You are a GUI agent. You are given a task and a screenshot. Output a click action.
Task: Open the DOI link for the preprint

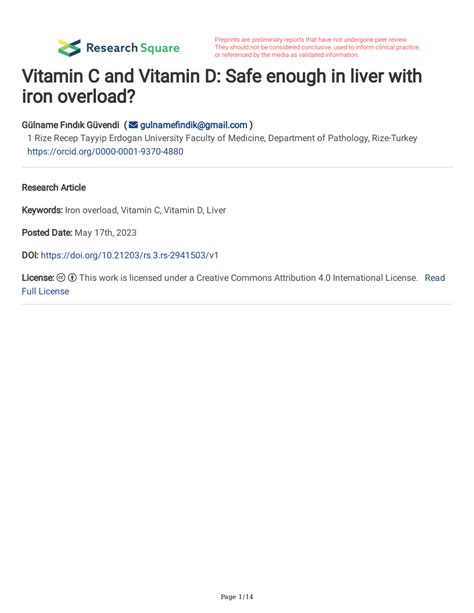click(129, 255)
